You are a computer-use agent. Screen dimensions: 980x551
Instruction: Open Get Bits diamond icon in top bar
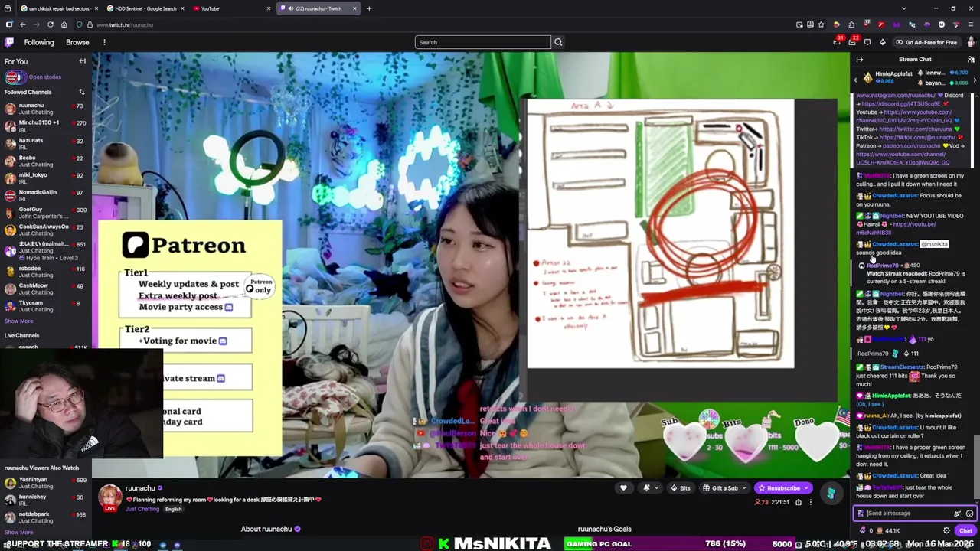pos(882,42)
